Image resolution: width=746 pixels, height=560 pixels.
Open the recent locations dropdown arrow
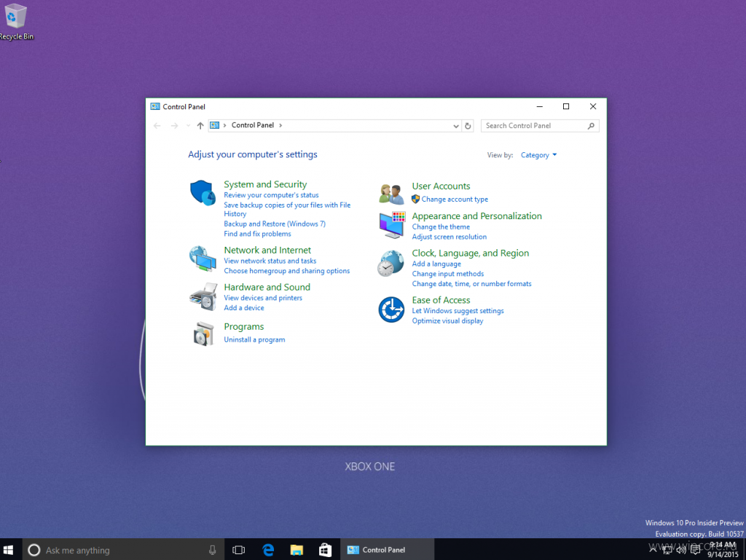tap(189, 125)
